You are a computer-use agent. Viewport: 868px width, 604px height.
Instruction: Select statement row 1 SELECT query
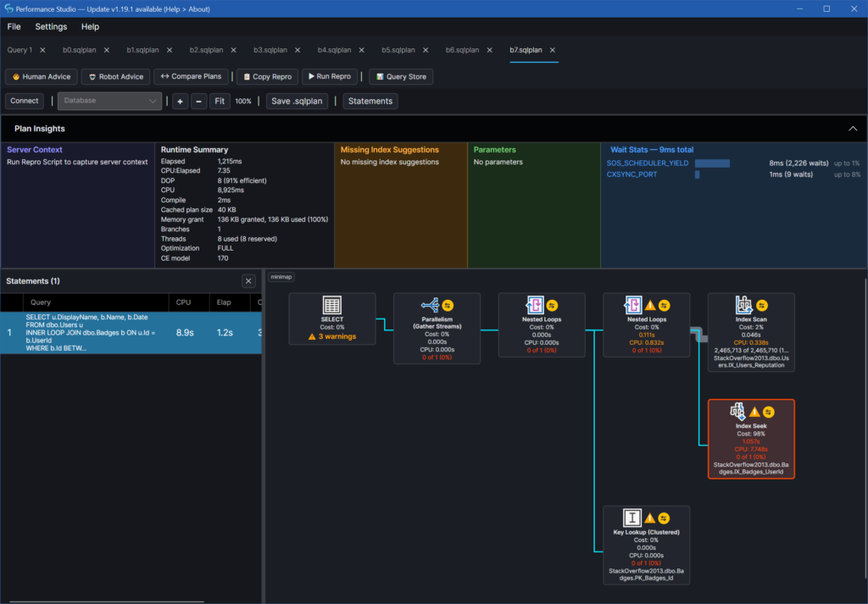pos(131,332)
